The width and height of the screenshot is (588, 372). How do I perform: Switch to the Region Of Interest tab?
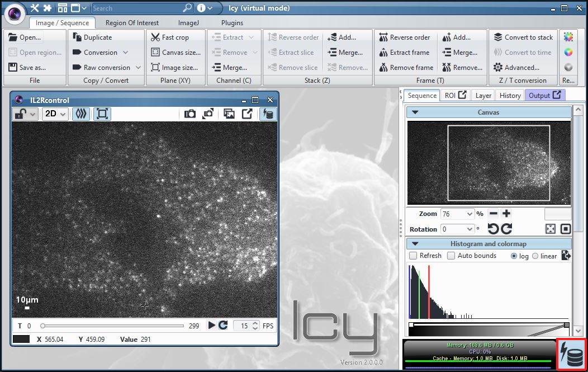[132, 22]
